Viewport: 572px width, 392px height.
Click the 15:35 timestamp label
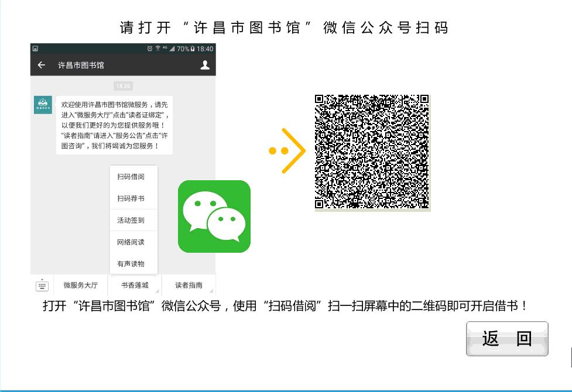(x=124, y=86)
